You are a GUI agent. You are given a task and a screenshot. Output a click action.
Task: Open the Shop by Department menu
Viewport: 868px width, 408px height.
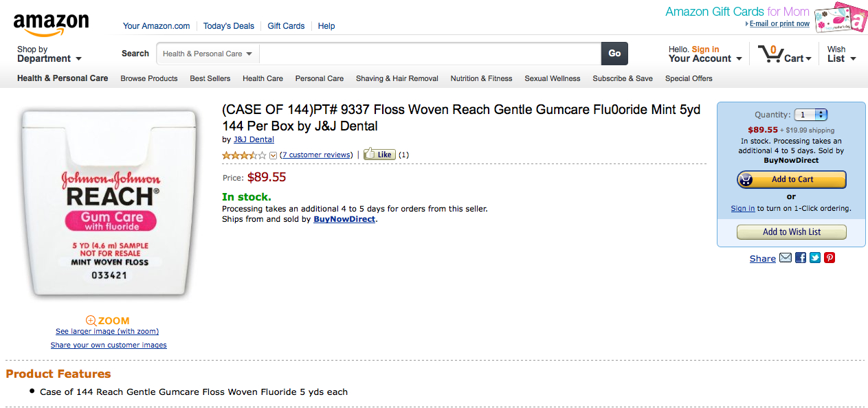pyautogui.click(x=49, y=54)
